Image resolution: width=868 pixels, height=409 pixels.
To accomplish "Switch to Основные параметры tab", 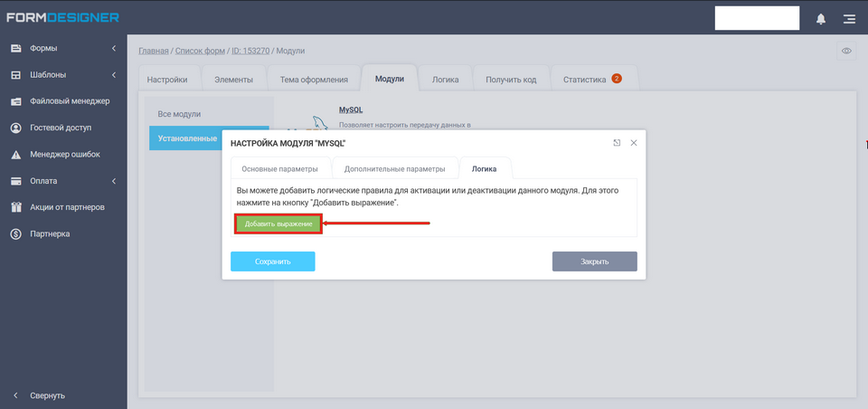I will coord(279,168).
